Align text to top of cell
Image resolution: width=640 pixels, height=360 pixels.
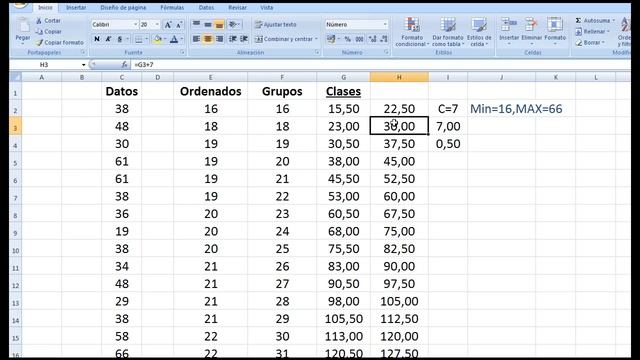196,24
